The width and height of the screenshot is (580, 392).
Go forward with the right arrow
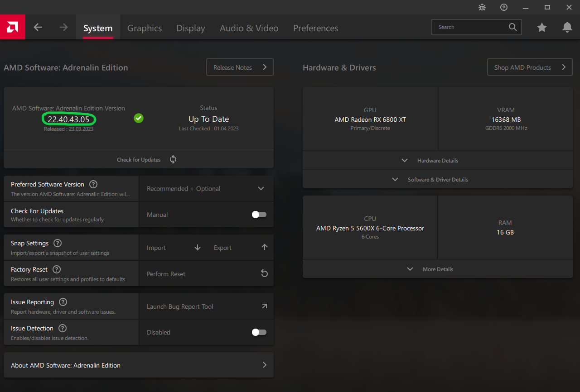click(x=63, y=27)
